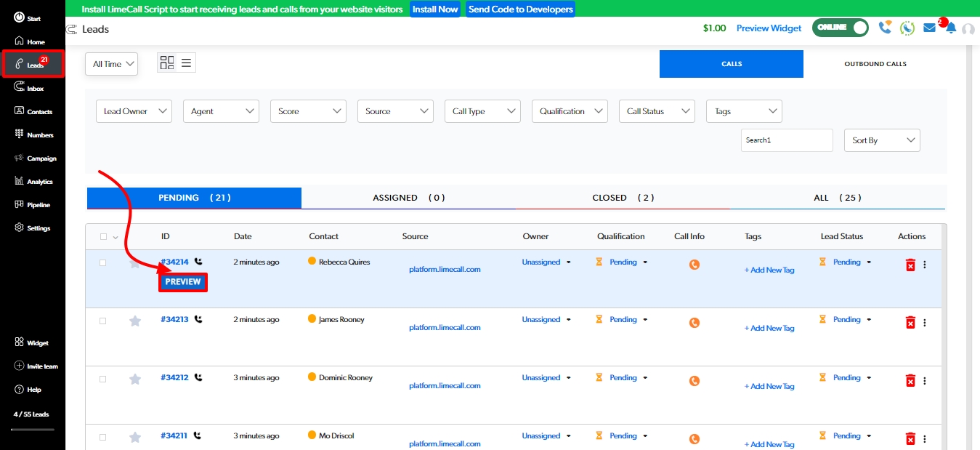Screen dimensions: 980x450
Task: Click the Search input field
Action: click(786, 140)
